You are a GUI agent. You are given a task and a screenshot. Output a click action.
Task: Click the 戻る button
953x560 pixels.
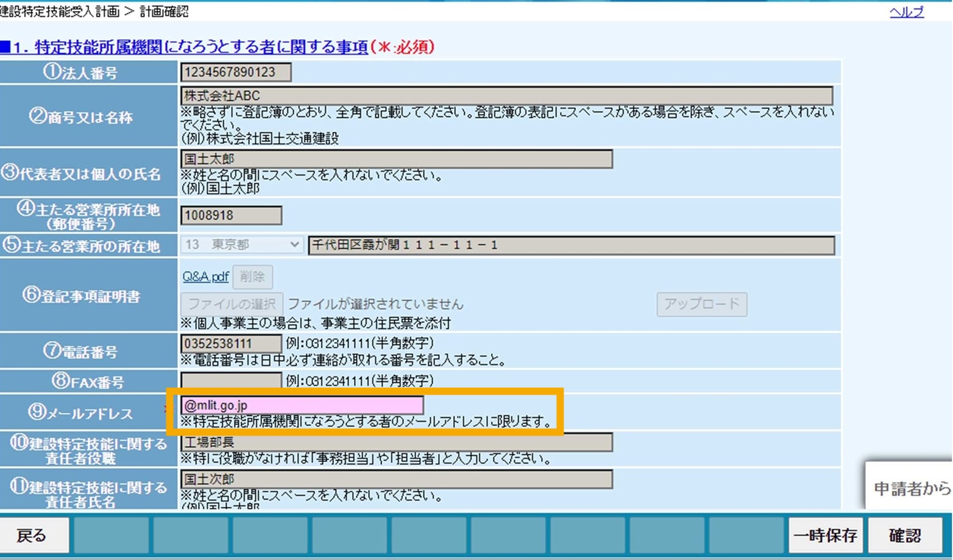click(x=32, y=536)
